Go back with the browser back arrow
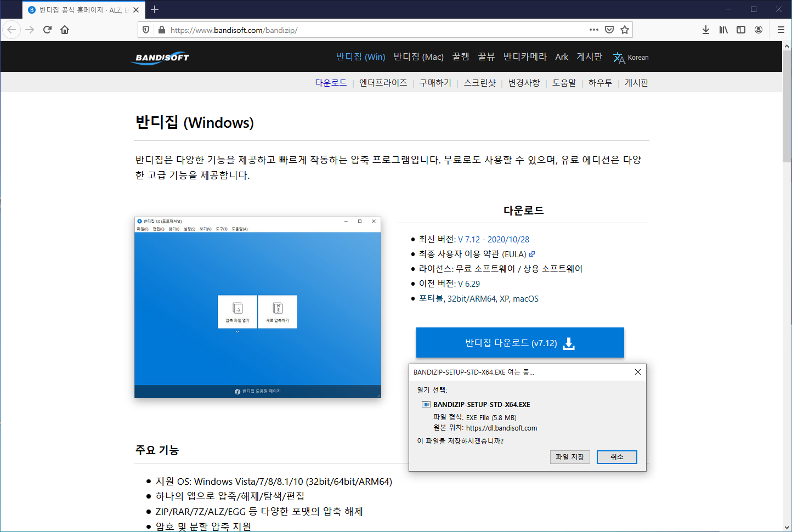The width and height of the screenshot is (792, 532). coord(12,30)
